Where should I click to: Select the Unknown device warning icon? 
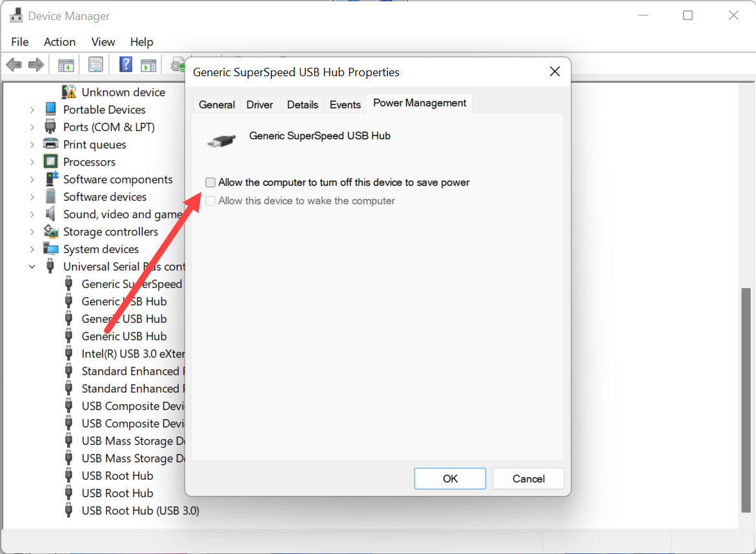(69, 92)
